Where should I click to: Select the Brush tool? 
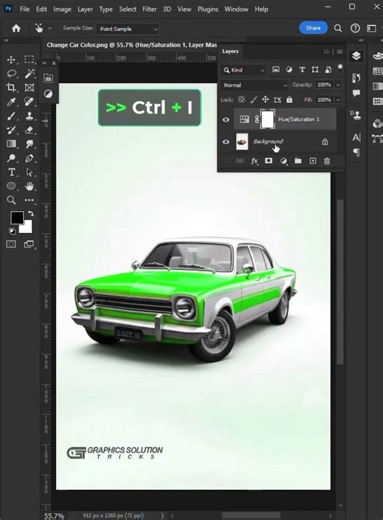[11, 116]
